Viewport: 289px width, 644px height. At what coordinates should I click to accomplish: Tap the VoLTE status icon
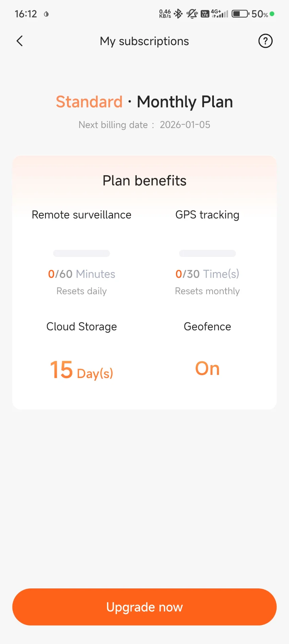point(205,14)
